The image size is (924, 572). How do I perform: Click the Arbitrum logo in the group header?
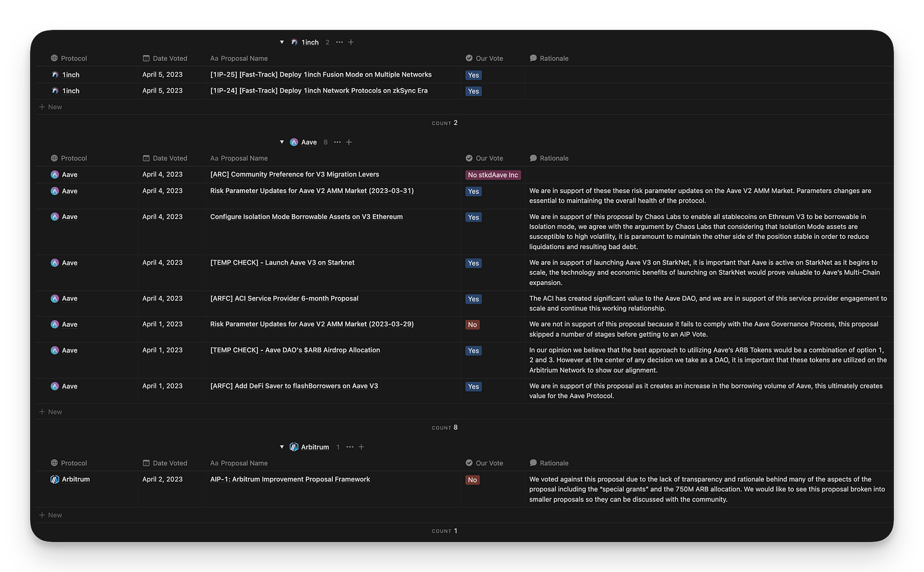point(294,447)
